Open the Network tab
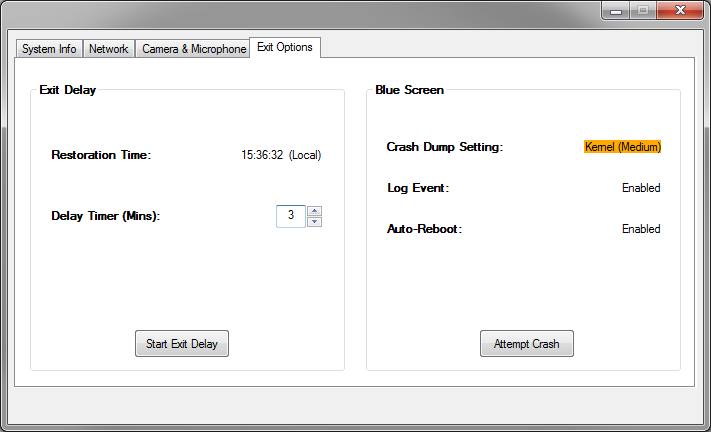Viewport: 711px width, 432px height. [108, 49]
